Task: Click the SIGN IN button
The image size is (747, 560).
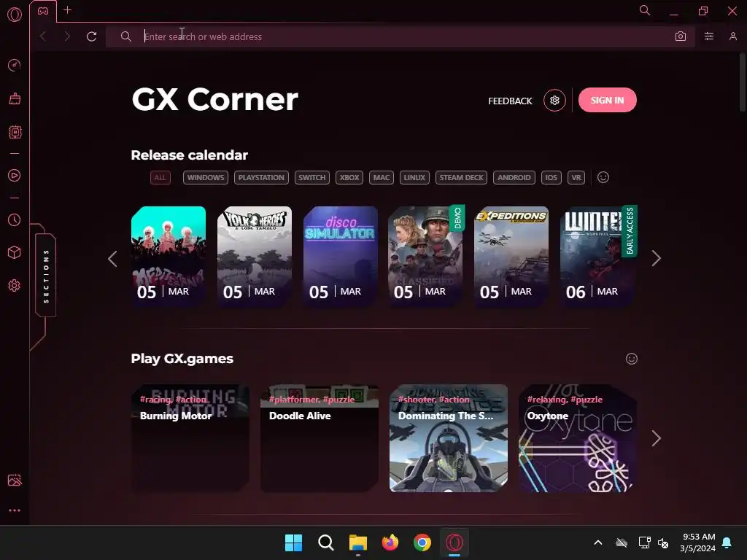Action: point(608,100)
